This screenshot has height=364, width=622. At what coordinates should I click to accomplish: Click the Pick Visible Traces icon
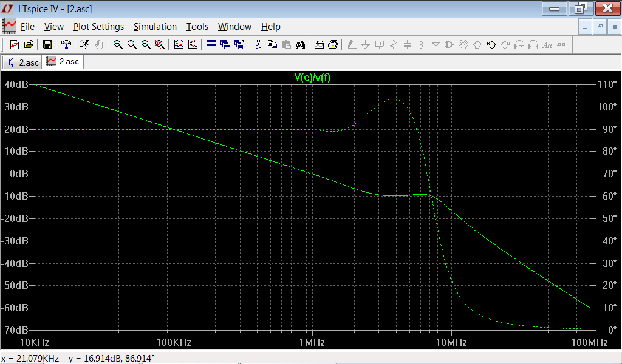click(x=179, y=45)
